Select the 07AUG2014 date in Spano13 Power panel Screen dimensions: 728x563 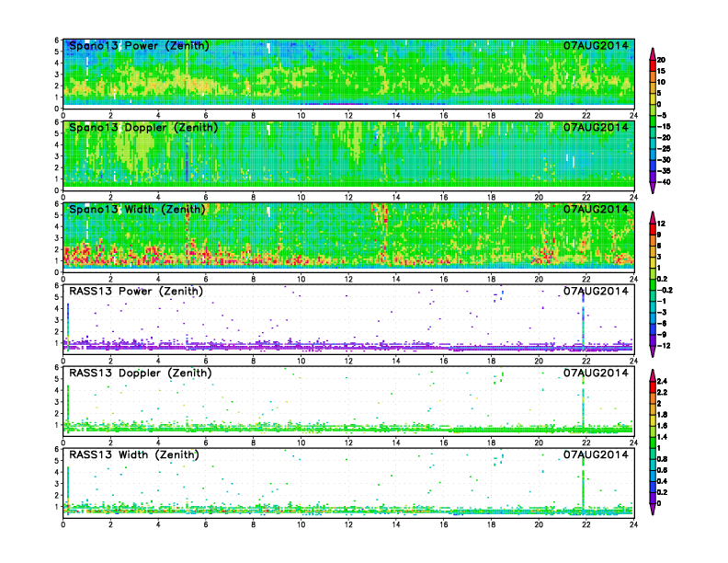597,45
